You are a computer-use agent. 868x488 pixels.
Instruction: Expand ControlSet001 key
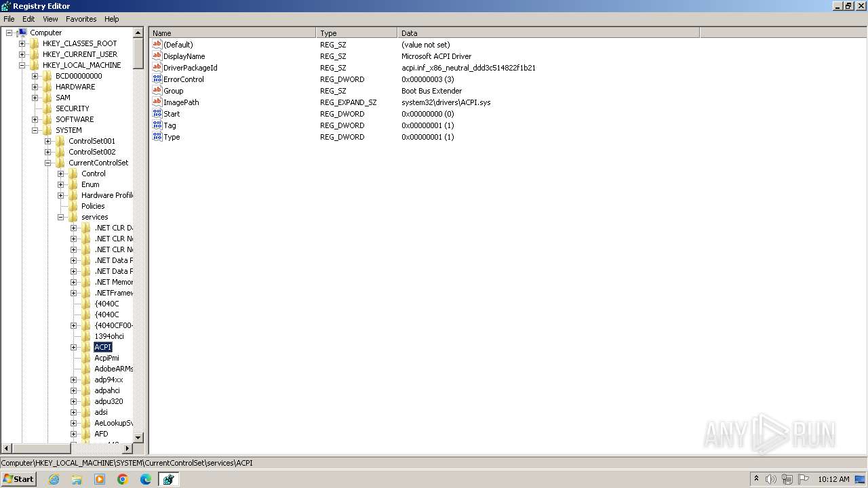click(x=48, y=141)
